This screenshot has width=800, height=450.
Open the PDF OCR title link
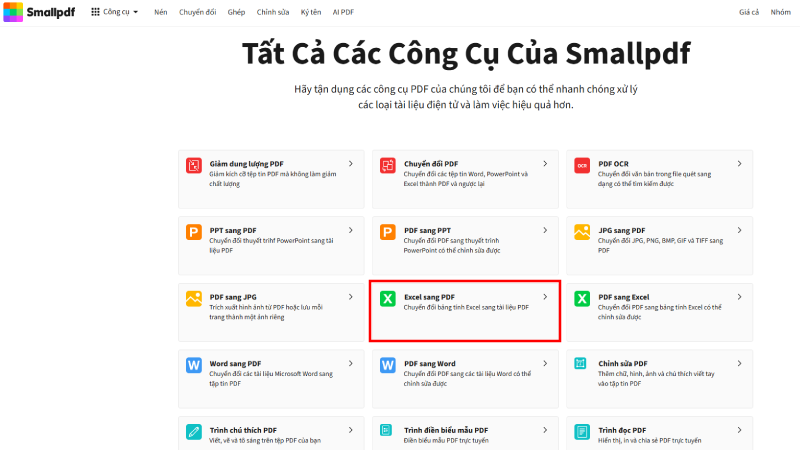(613, 164)
